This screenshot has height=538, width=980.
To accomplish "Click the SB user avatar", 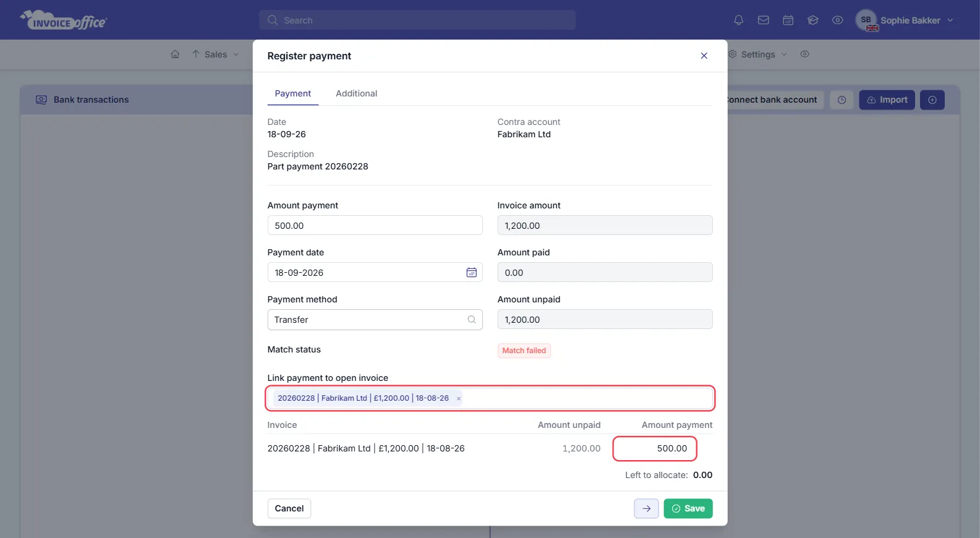I will pos(866,20).
